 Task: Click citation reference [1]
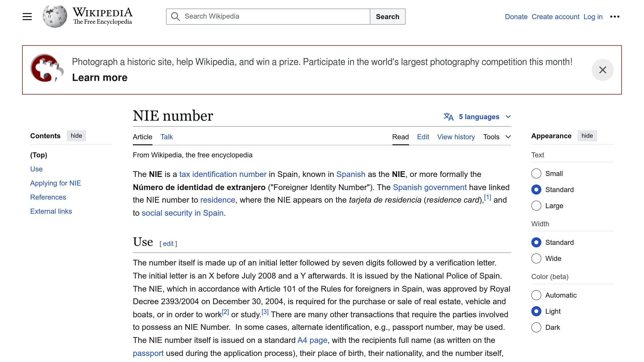pos(488,197)
